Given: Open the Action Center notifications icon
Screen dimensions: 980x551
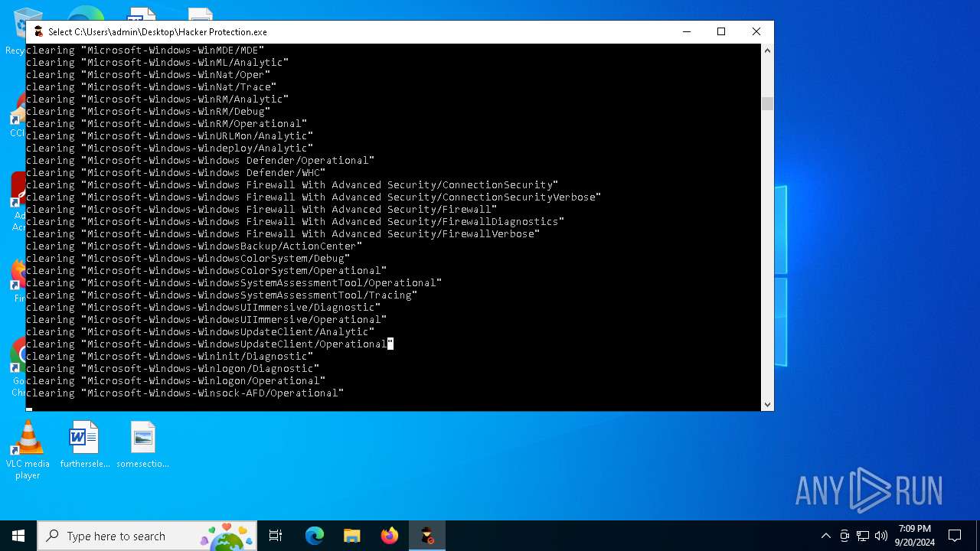Looking at the screenshot, I should [x=955, y=536].
